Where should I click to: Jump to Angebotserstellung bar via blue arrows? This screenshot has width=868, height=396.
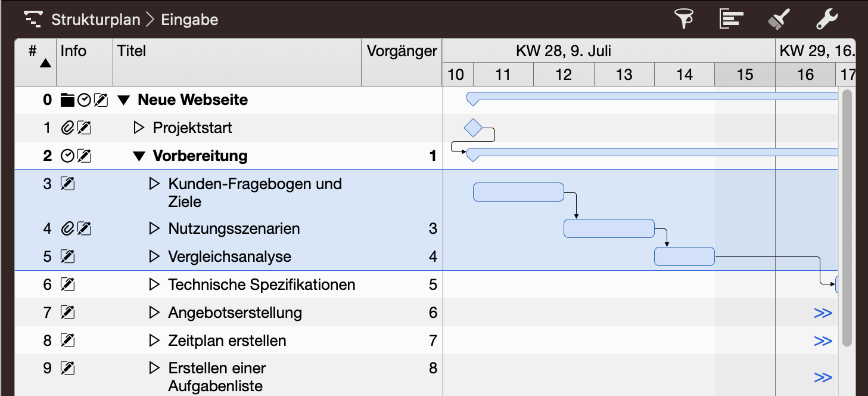pyautogui.click(x=823, y=313)
